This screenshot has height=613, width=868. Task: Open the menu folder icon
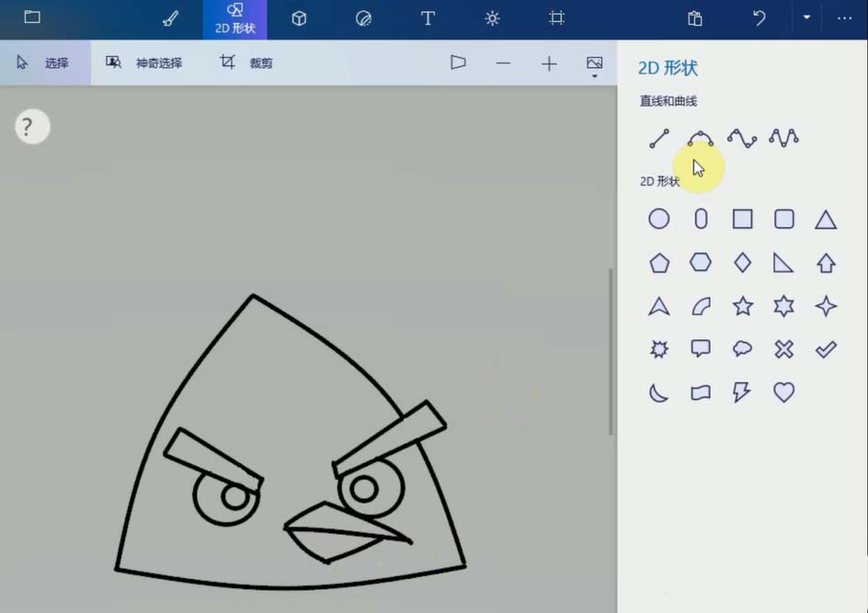click(x=32, y=17)
